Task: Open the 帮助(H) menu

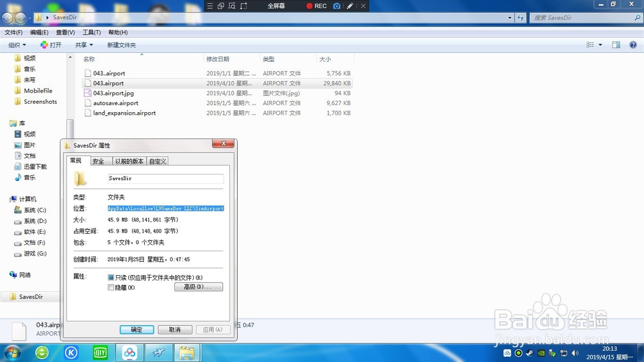Action: point(118,32)
